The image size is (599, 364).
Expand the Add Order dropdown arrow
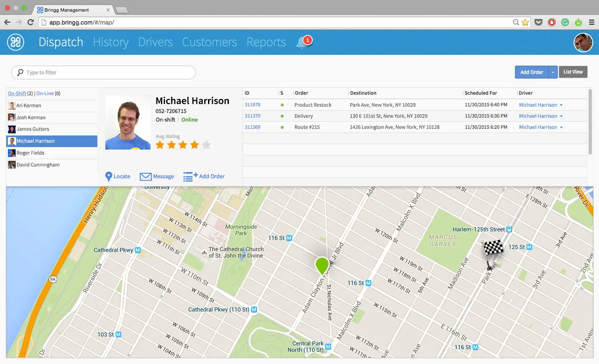pos(553,72)
